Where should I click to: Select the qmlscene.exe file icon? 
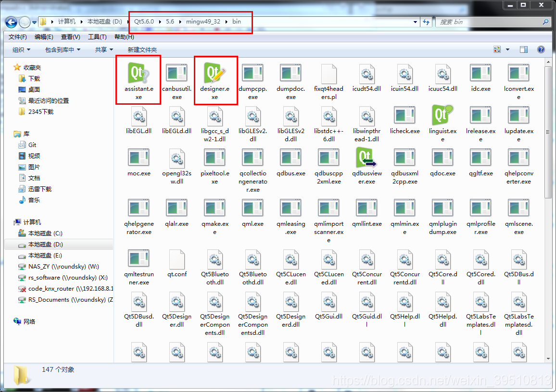point(519,208)
